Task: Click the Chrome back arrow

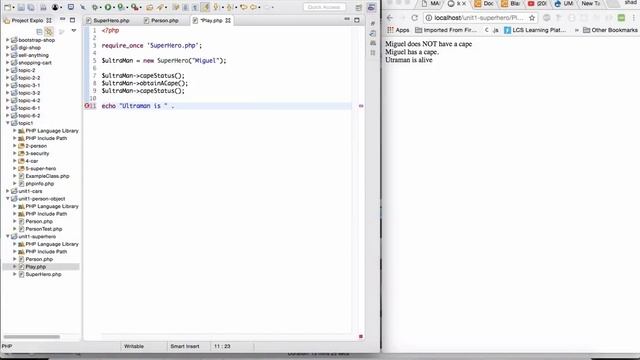Action: point(390,18)
